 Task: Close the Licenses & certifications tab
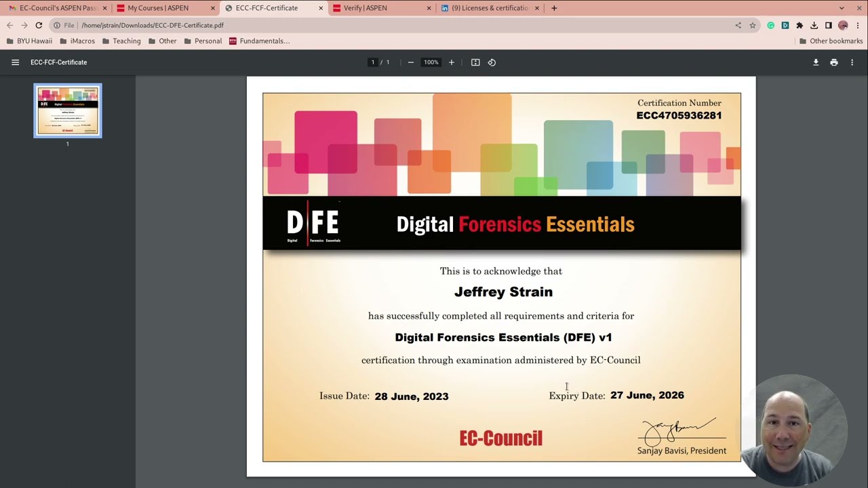point(537,8)
